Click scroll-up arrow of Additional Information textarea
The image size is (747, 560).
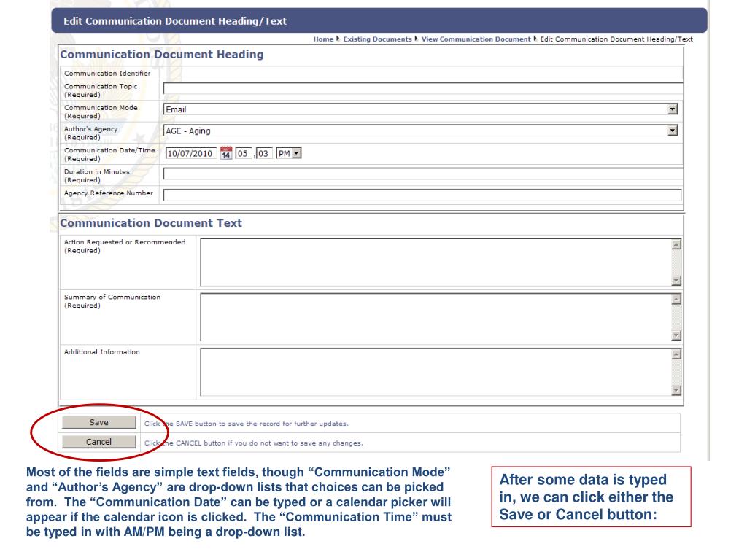coord(676,354)
